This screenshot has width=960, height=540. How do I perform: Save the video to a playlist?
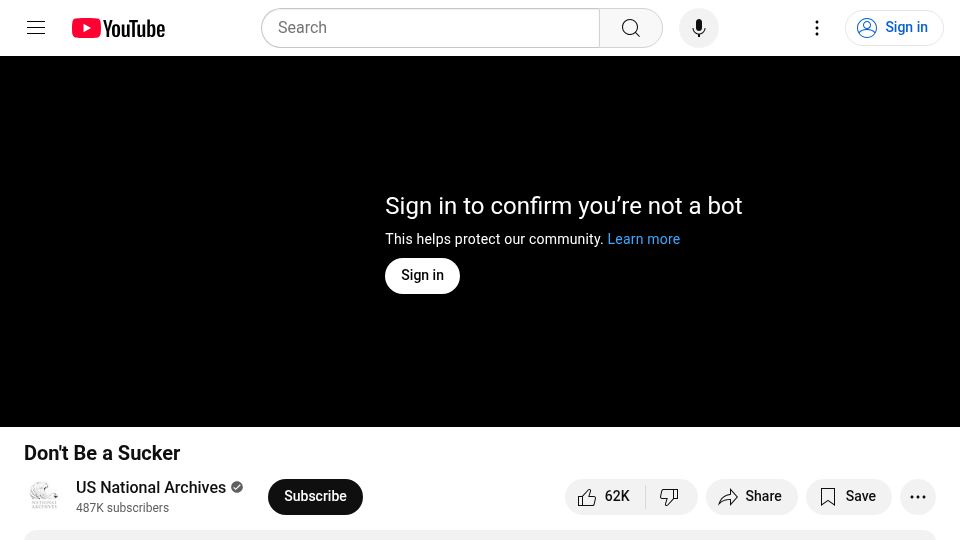pos(849,497)
